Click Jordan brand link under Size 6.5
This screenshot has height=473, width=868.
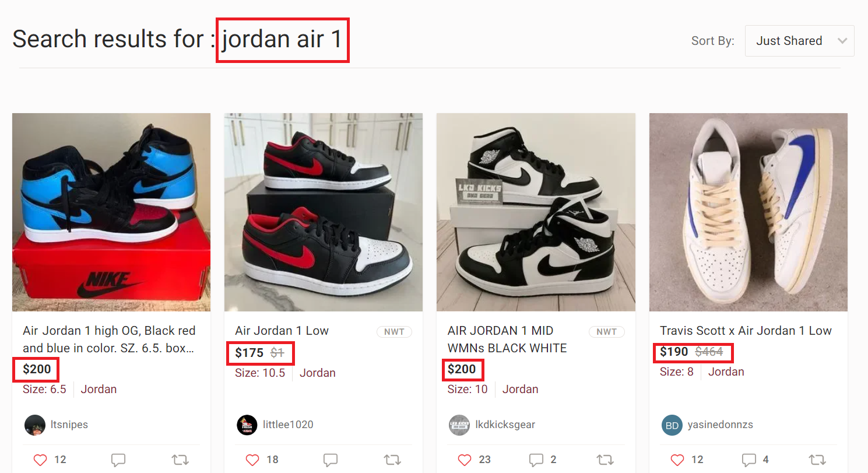pyautogui.click(x=99, y=389)
